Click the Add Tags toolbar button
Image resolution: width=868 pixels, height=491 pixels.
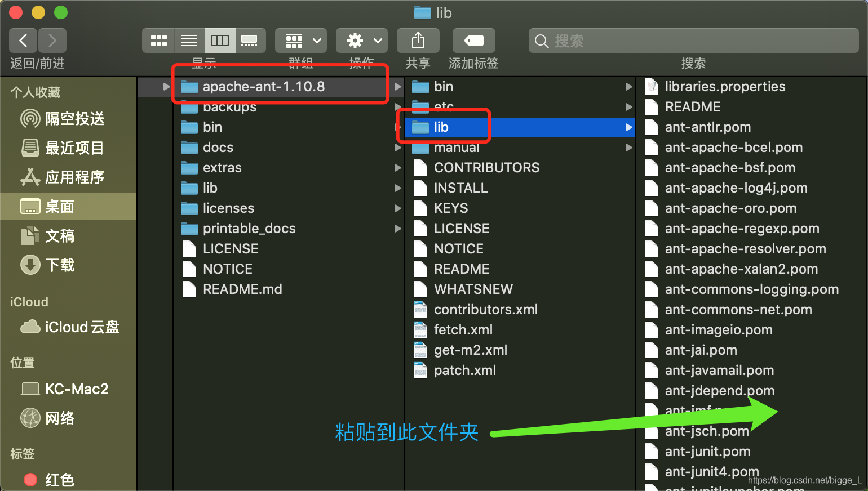click(474, 41)
